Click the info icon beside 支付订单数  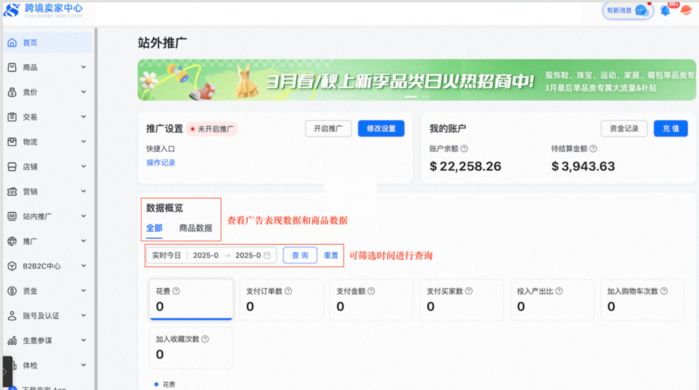tap(288, 291)
